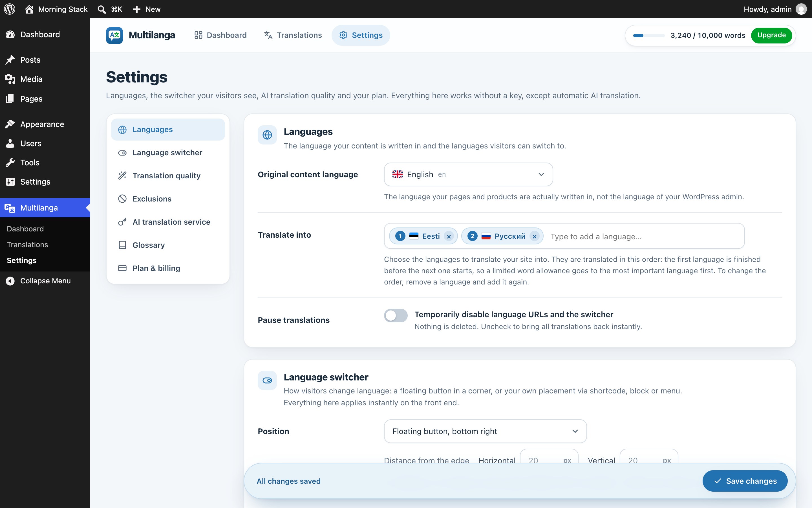
Task: Go to Language switcher settings section
Action: coord(168,152)
